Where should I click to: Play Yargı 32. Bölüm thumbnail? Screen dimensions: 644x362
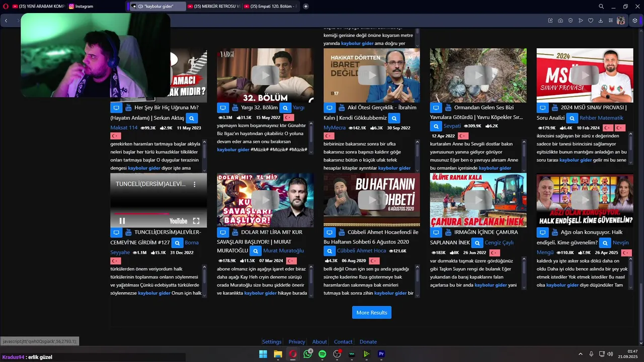click(265, 75)
